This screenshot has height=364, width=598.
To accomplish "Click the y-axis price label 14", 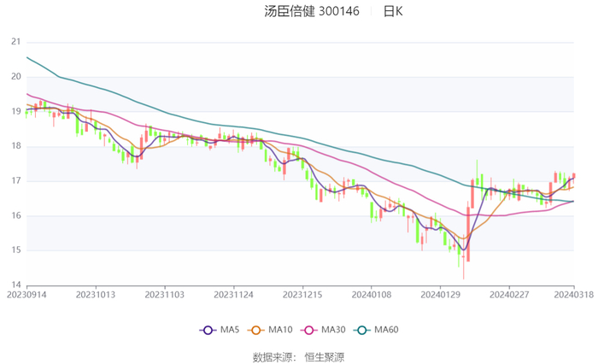I will coord(15,285).
